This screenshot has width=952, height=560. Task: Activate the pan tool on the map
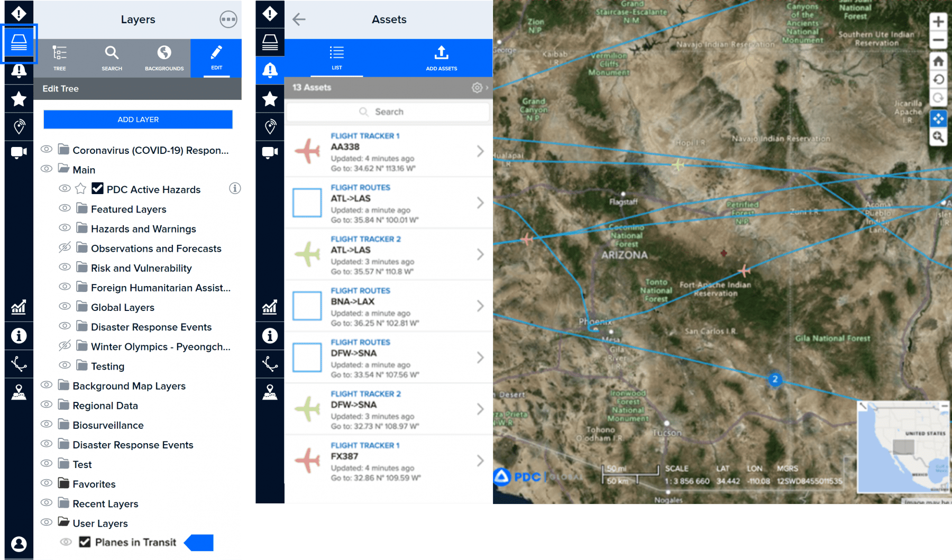click(x=938, y=118)
